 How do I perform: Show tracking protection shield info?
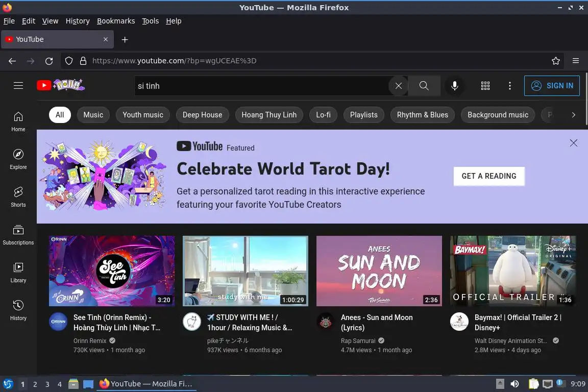tap(68, 61)
